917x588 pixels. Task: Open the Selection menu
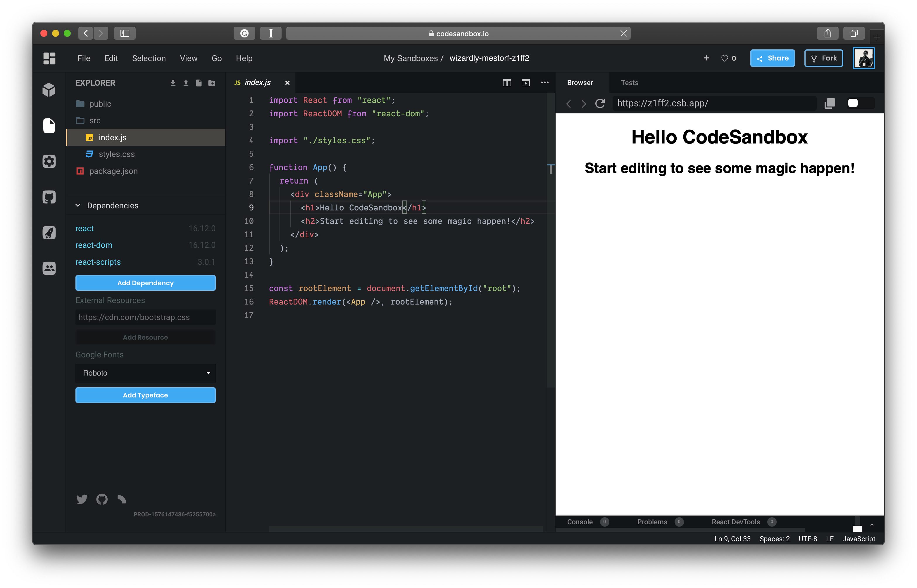point(149,58)
